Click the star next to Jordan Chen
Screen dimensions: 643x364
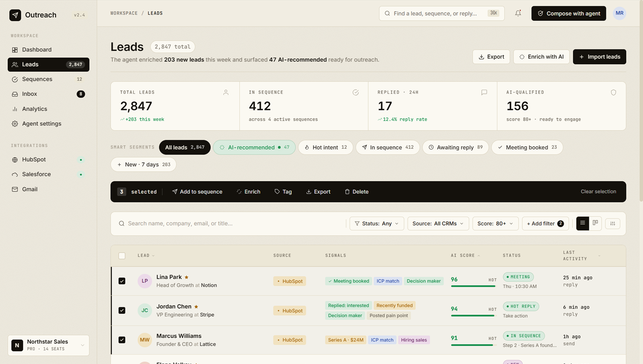coord(196,307)
